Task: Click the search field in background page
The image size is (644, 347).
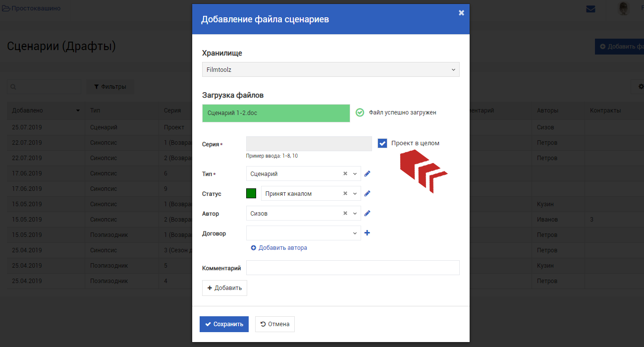Action: [x=44, y=87]
